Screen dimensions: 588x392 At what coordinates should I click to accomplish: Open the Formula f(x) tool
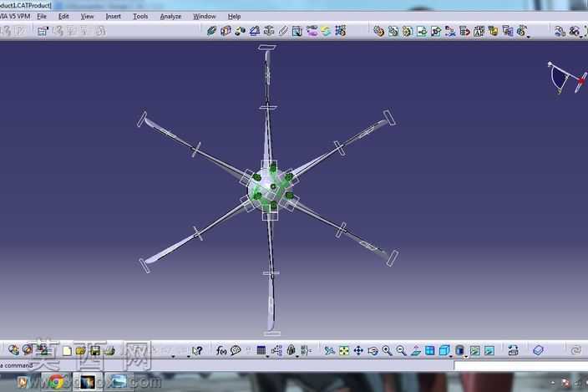[220, 351]
